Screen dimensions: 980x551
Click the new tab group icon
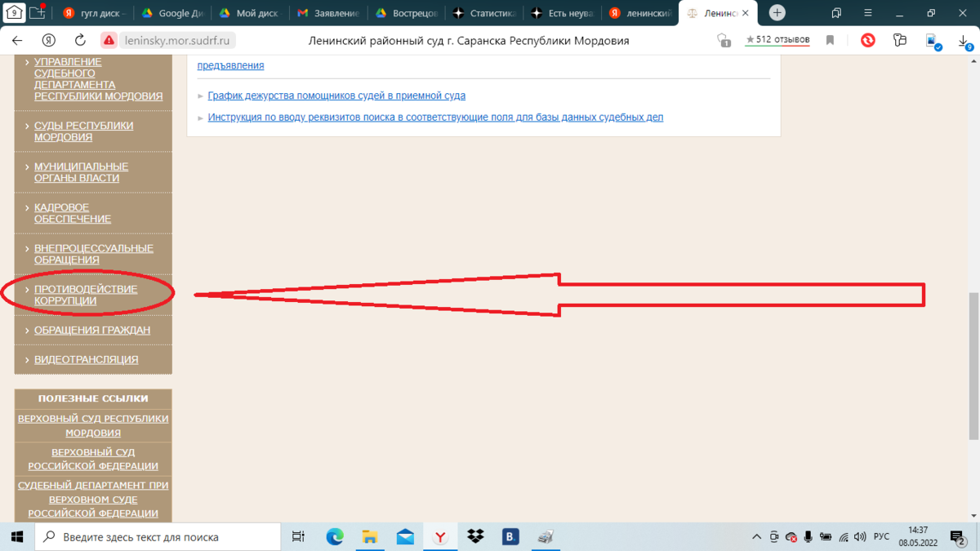(x=38, y=12)
